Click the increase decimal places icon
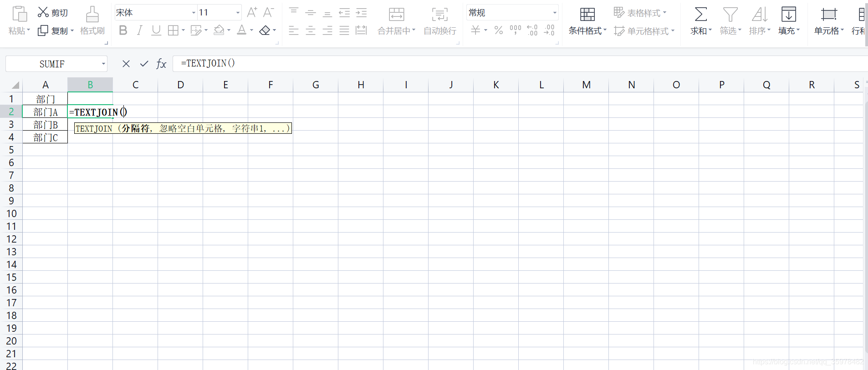 click(532, 30)
